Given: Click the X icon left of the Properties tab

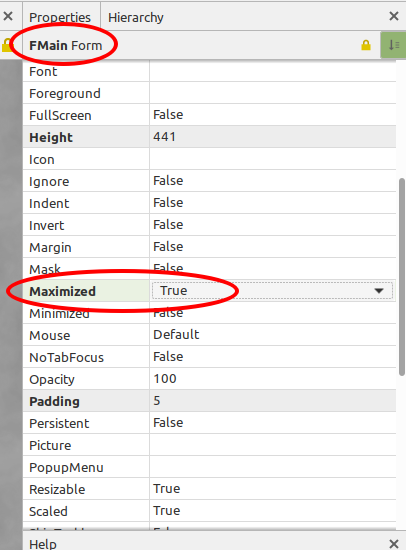Looking at the screenshot, I should 8,16.
